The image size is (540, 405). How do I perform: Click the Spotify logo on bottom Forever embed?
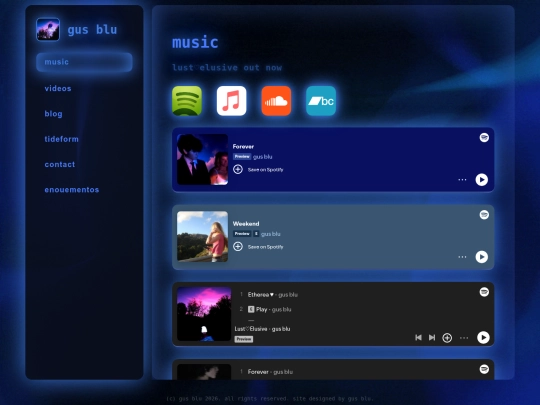point(484,369)
